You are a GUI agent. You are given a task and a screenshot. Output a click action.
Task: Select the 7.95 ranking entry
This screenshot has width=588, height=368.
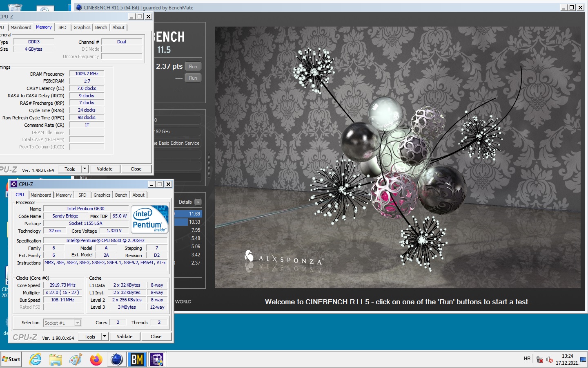point(188,230)
